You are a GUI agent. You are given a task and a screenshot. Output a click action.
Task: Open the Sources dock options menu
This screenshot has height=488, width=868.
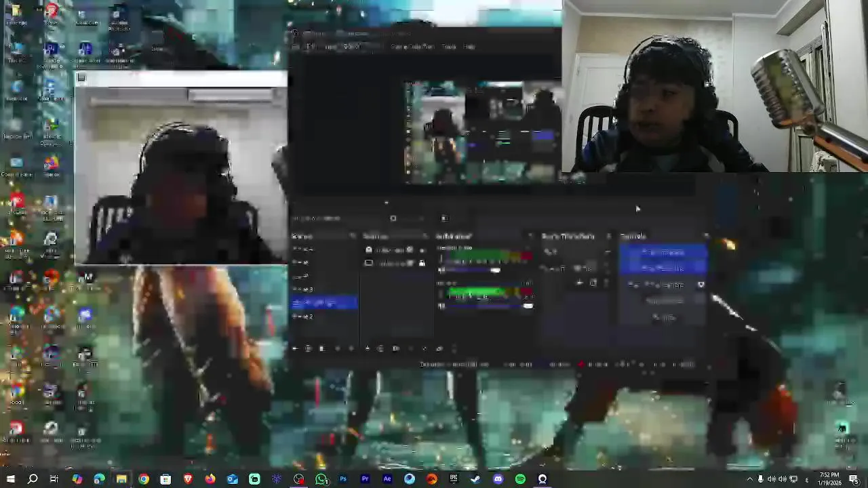click(425, 236)
